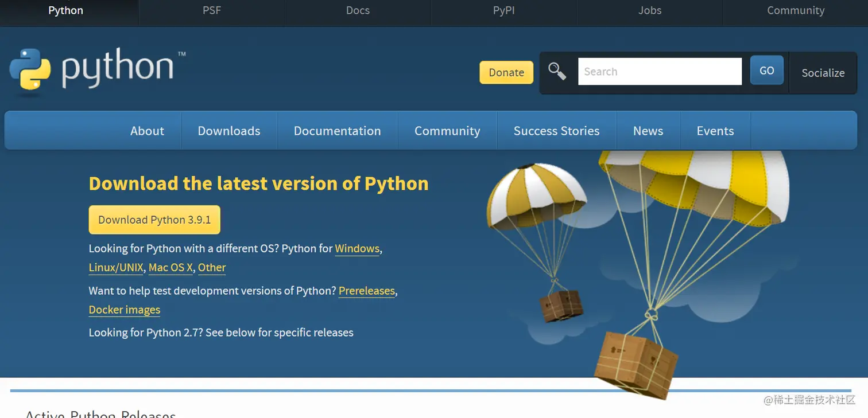Image resolution: width=868 pixels, height=418 pixels.
Task: Click the yellow Donate button
Action: click(x=506, y=72)
